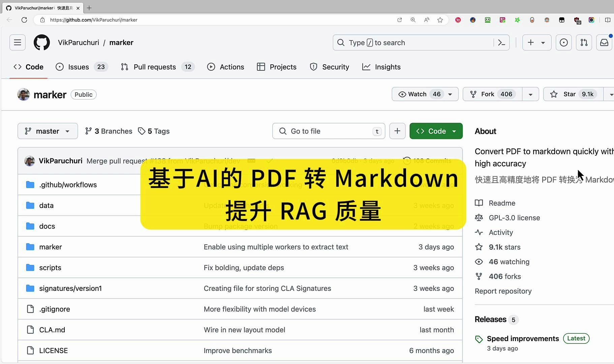The image size is (614, 364).
Task: Switch to the Code tab
Action: point(29,67)
